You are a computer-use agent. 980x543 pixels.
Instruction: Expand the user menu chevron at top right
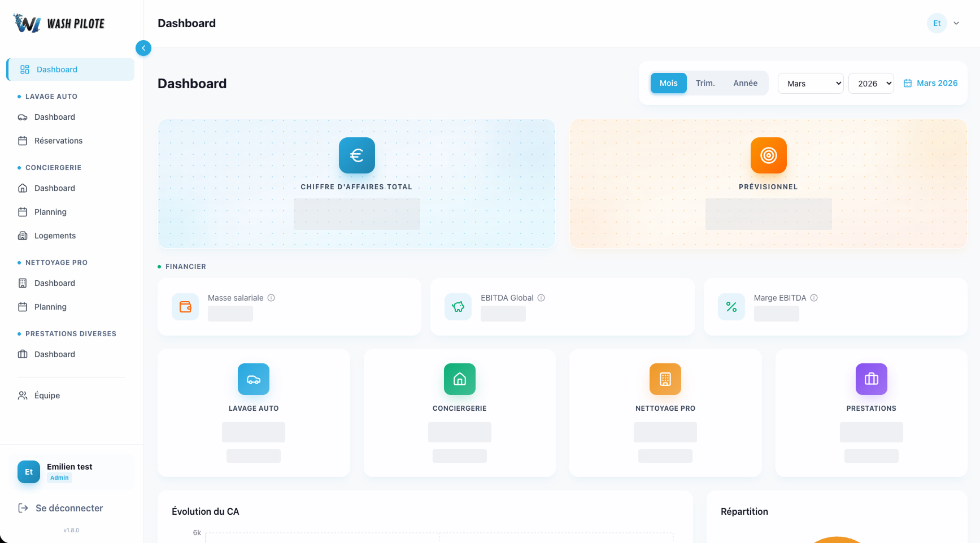[956, 23]
